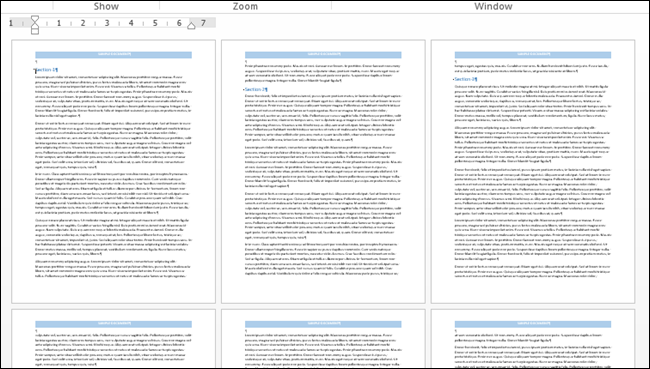Select the first page containing Section 1
650x369 pixels.
point(114,172)
